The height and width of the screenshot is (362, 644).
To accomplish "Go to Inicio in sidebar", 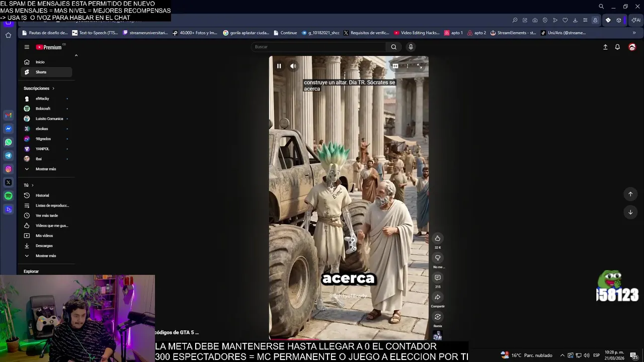I will 46,62.
